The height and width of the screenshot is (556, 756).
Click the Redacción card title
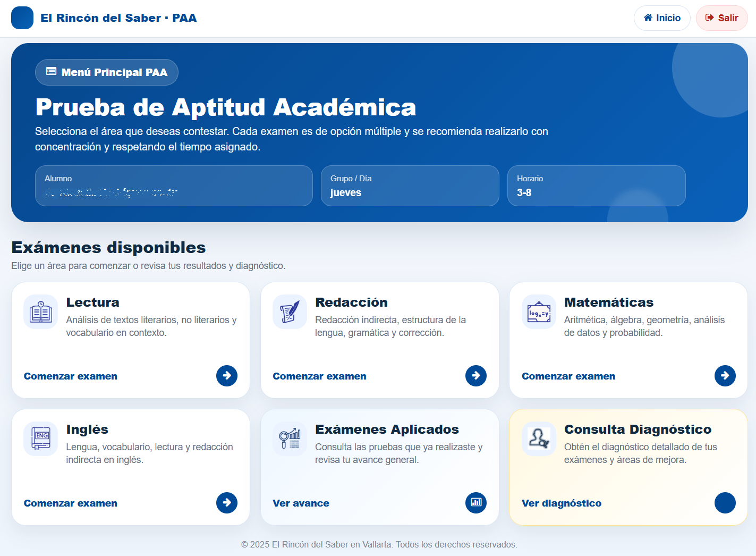[x=351, y=302]
